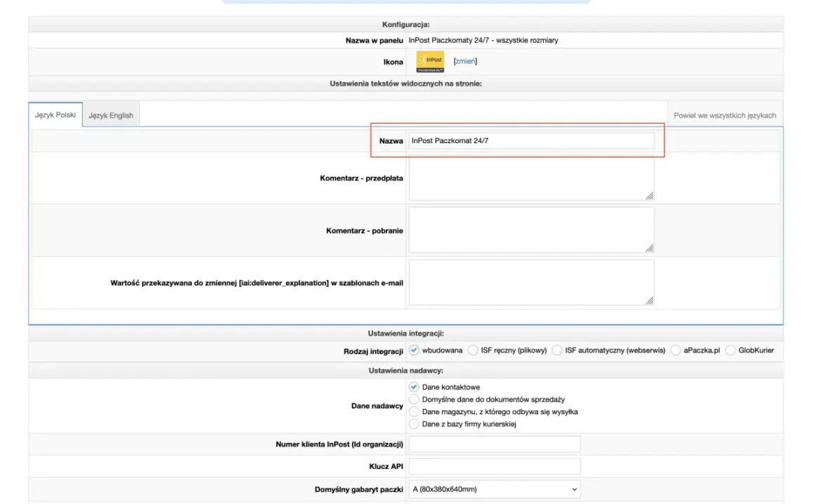Select ISF ręczny (plikowy) integration
Screen dimensions: 815x504
(472, 350)
